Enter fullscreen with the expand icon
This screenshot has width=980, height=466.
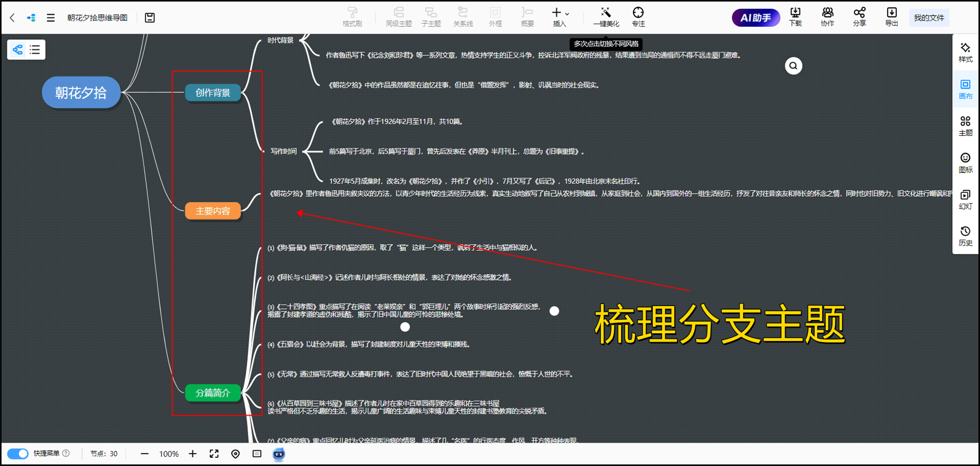[214, 454]
